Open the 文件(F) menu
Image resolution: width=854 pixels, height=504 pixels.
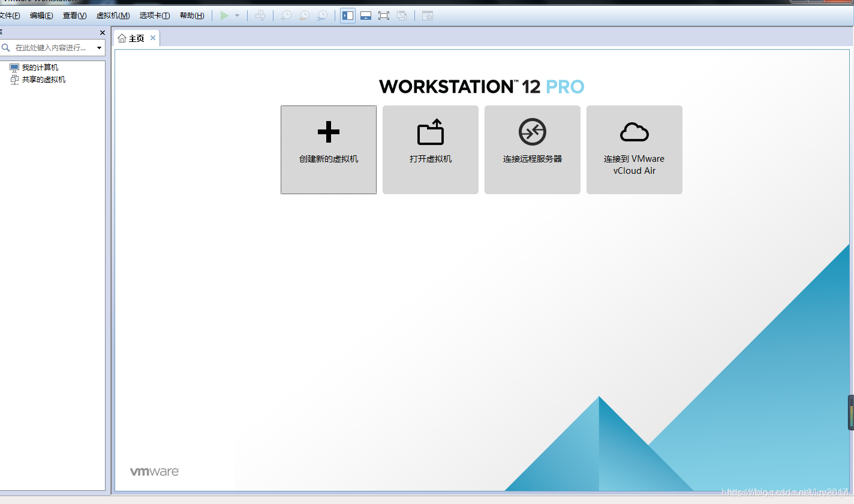click(x=10, y=16)
